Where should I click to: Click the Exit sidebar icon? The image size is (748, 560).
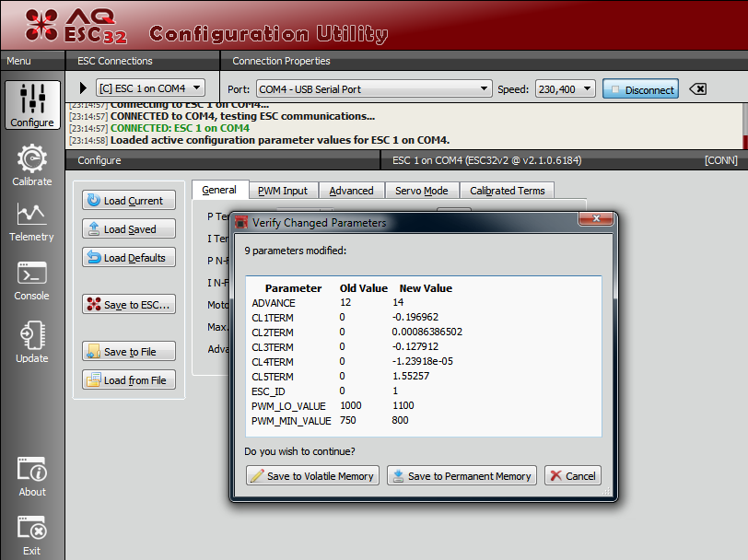click(x=32, y=535)
